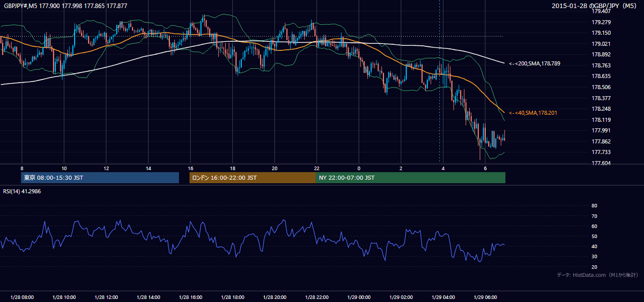The height and width of the screenshot is (302, 644).
Task: Click hour label 0 under the price chart
Action: pyautogui.click(x=359, y=168)
